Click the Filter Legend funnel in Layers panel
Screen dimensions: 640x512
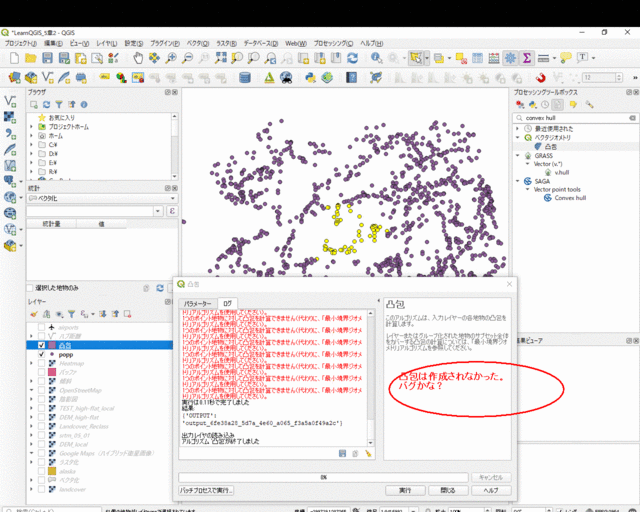(71, 314)
